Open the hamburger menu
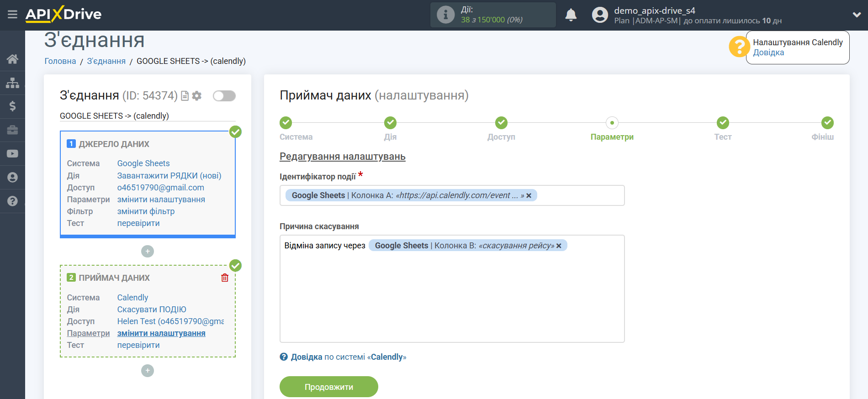The height and width of the screenshot is (399, 868). (x=12, y=15)
